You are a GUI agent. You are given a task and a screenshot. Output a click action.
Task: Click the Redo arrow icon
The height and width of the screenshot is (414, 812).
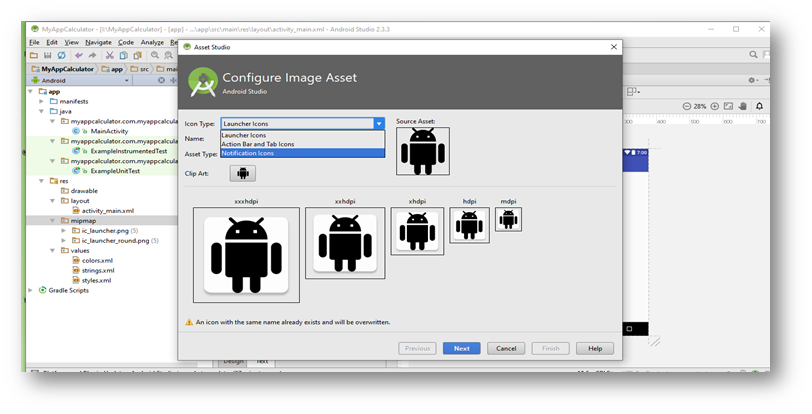click(92, 55)
